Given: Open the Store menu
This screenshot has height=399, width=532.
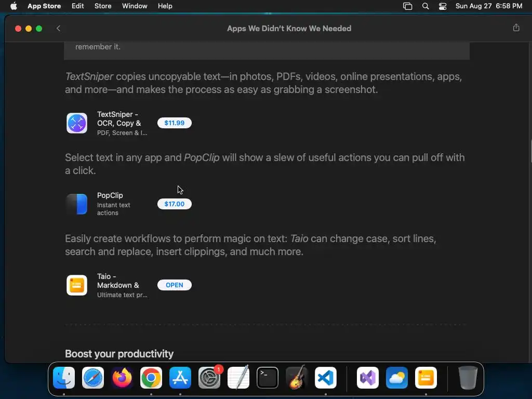Looking at the screenshot, I should [x=103, y=6].
